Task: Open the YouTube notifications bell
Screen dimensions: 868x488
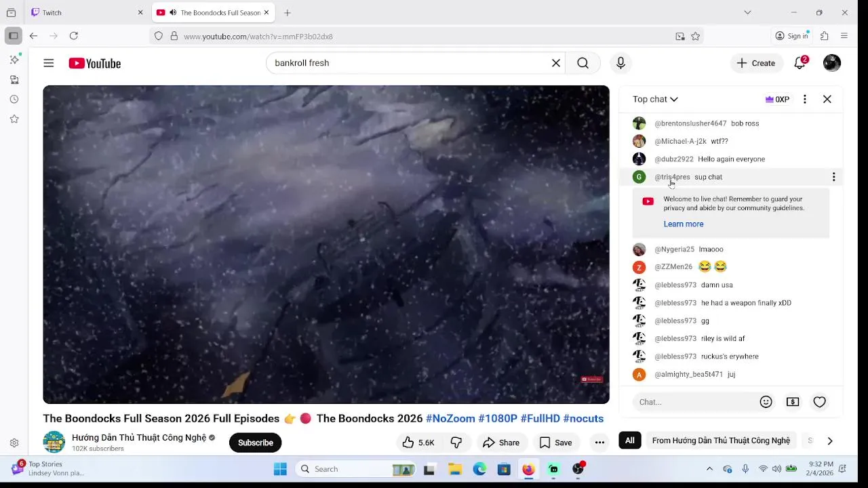Action: [800, 63]
